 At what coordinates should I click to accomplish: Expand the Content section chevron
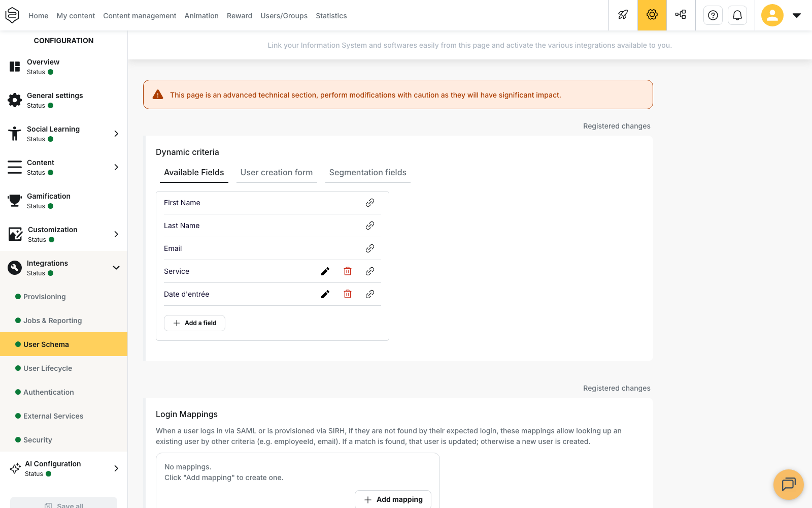[x=116, y=167]
